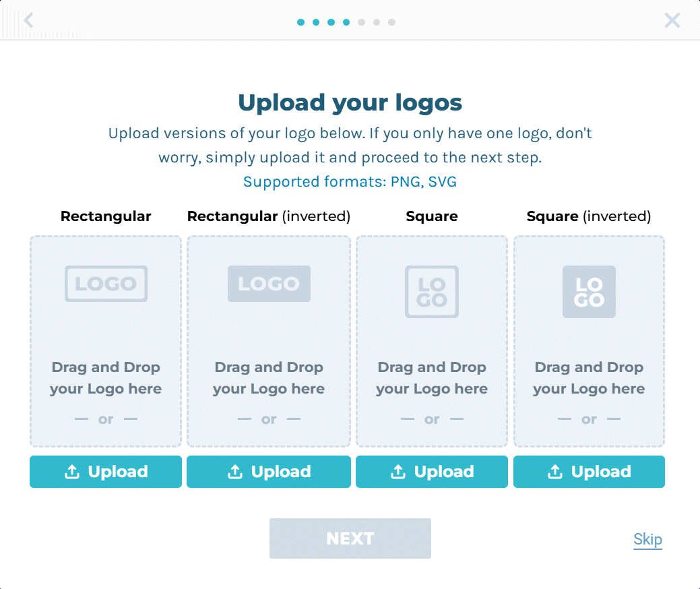Upload a Square logo file
The image size is (700, 589).
pos(432,472)
